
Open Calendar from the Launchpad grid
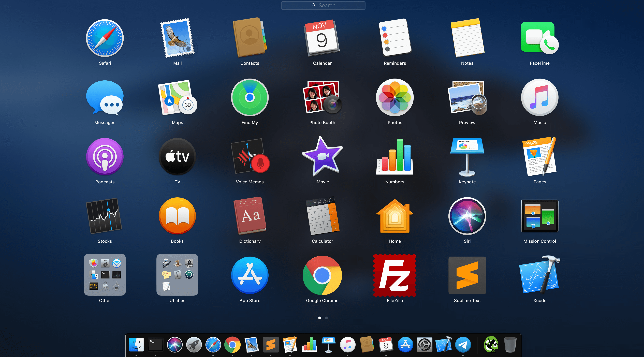point(322,38)
